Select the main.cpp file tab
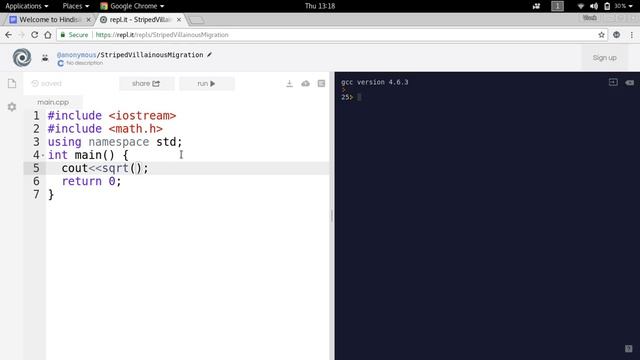 [53, 102]
